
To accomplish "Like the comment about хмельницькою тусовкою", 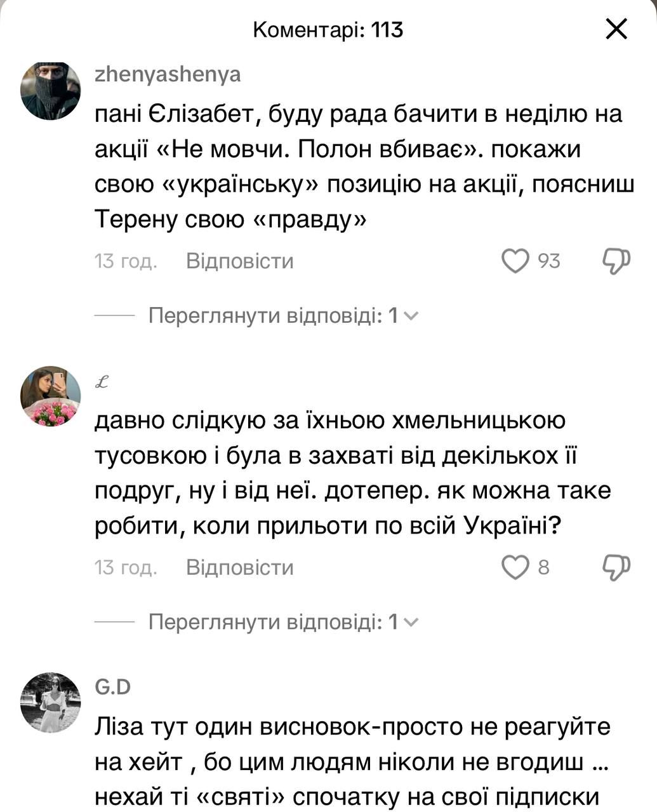I will coord(515,567).
